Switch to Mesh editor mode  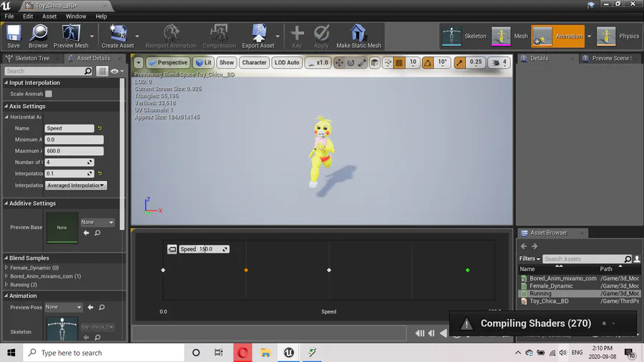[x=509, y=36]
